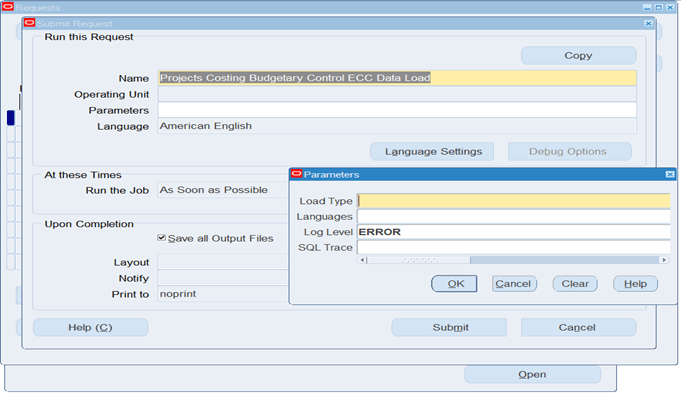Click the Parameters scrollbar left arrow
This screenshot has width=681, height=394.
coord(362,260)
